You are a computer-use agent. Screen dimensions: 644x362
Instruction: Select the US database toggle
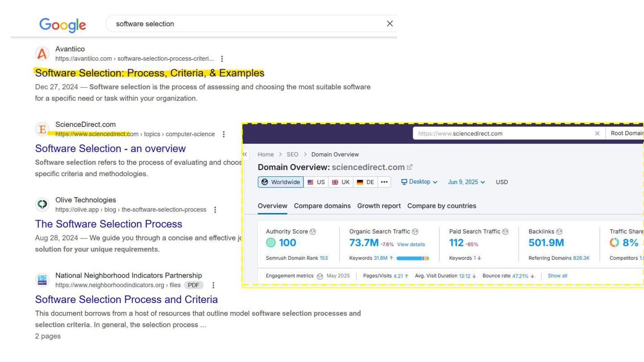[316, 182]
